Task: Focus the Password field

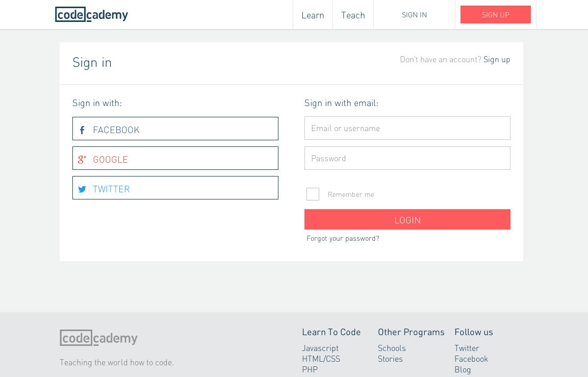Action: 407,158
